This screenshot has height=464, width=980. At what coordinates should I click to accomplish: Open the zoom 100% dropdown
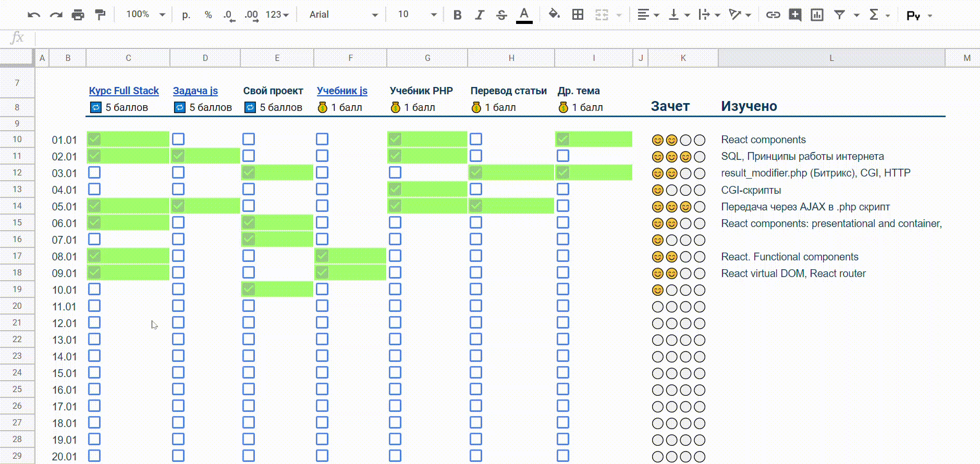[145, 15]
